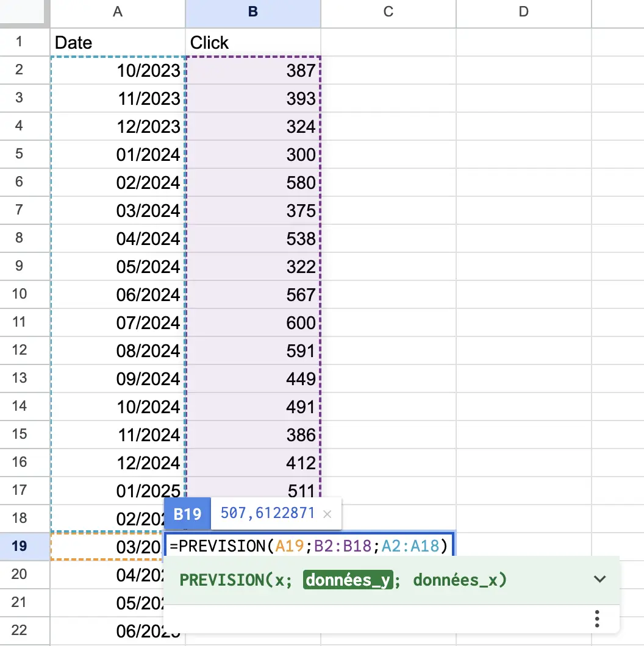644x646 pixels.
Task: Select column A header
Action: point(118,13)
